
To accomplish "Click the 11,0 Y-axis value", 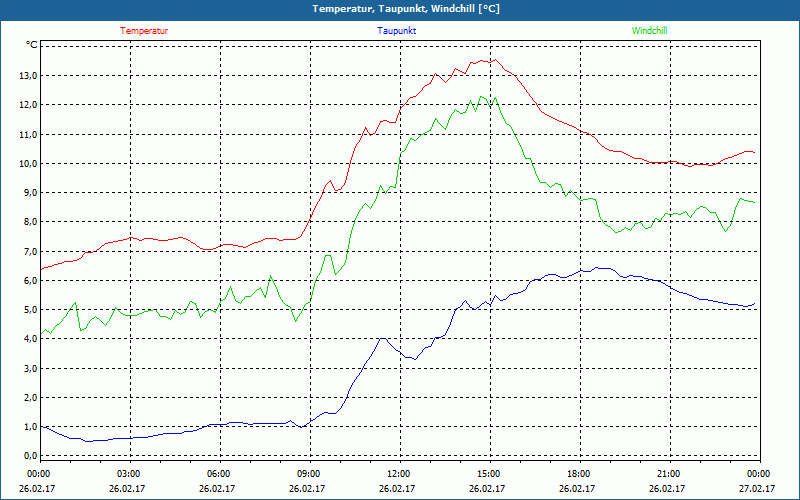I will coord(29,134).
